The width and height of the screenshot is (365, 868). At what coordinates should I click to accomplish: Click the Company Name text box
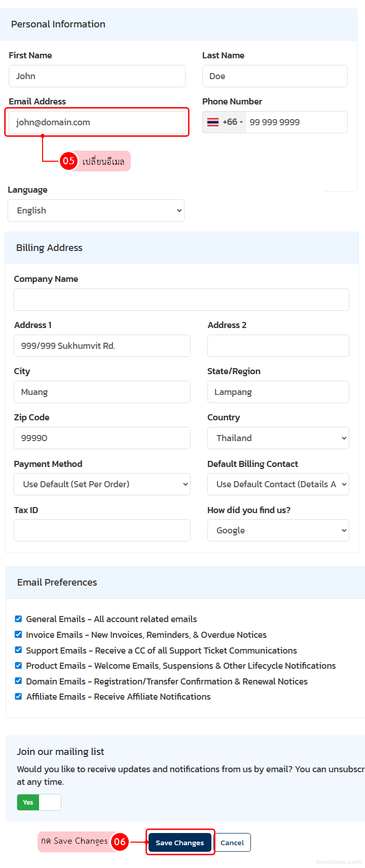181,300
